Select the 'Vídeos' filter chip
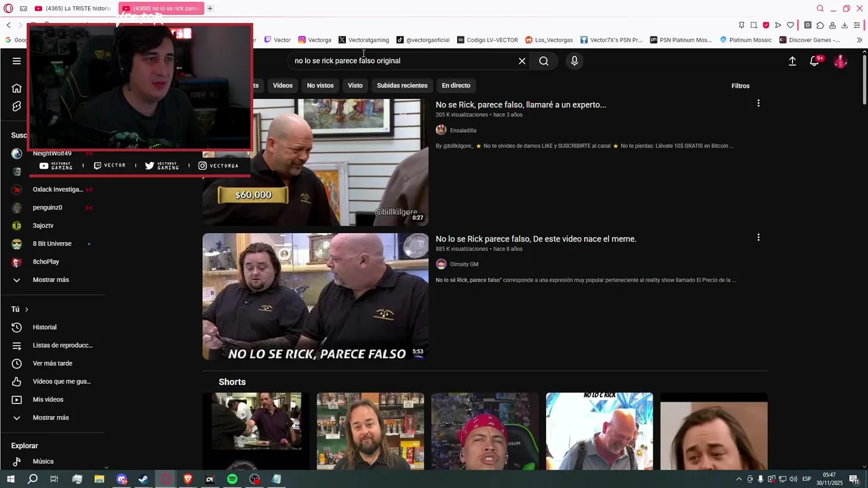 pyautogui.click(x=283, y=85)
